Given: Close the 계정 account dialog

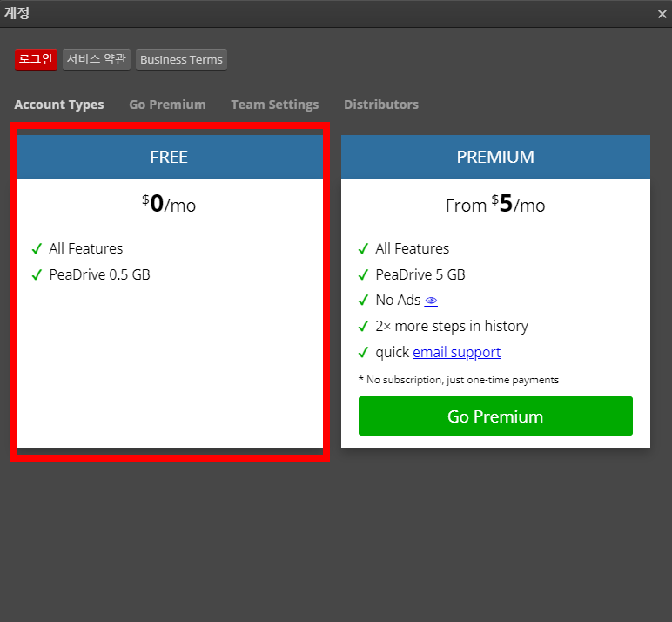Looking at the screenshot, I should pyautogui.click(x=662, y=14).
